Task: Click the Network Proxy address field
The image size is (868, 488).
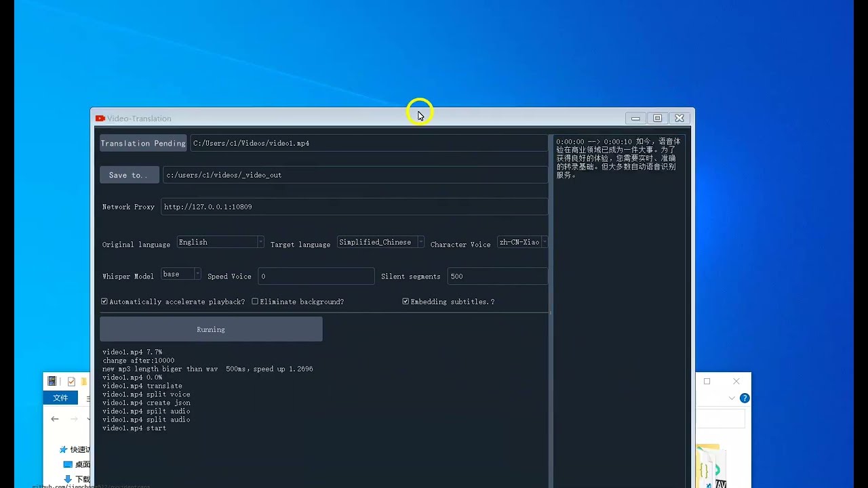Action: point(354,207)
